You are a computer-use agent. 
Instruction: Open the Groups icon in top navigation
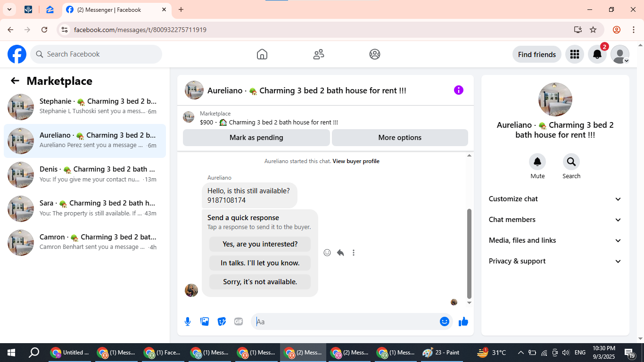(375, 54)
